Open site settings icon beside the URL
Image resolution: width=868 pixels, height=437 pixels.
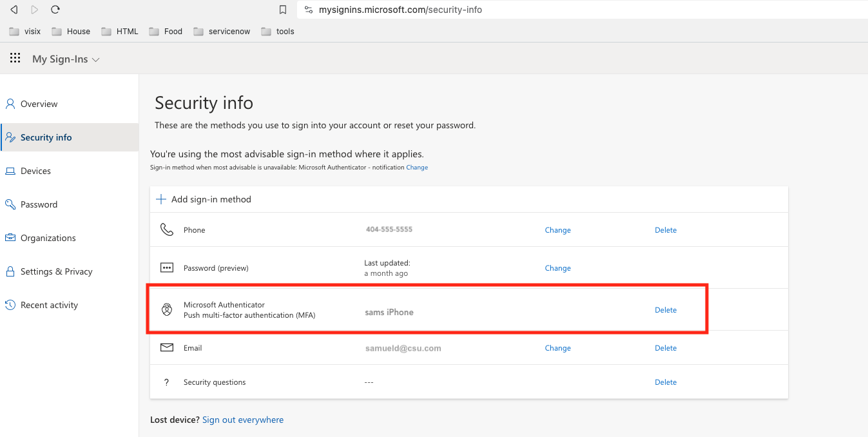pyautogui.click(x=308, y=10)
